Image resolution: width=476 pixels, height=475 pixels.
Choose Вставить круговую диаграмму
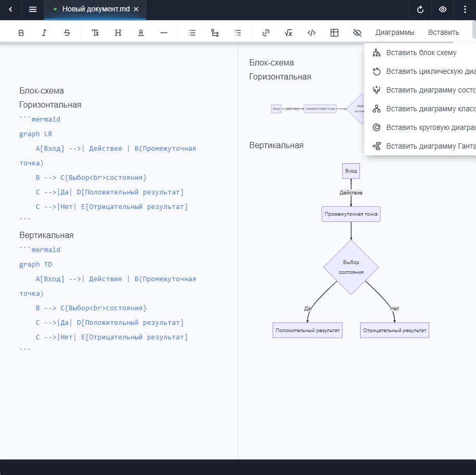point(420,127)
